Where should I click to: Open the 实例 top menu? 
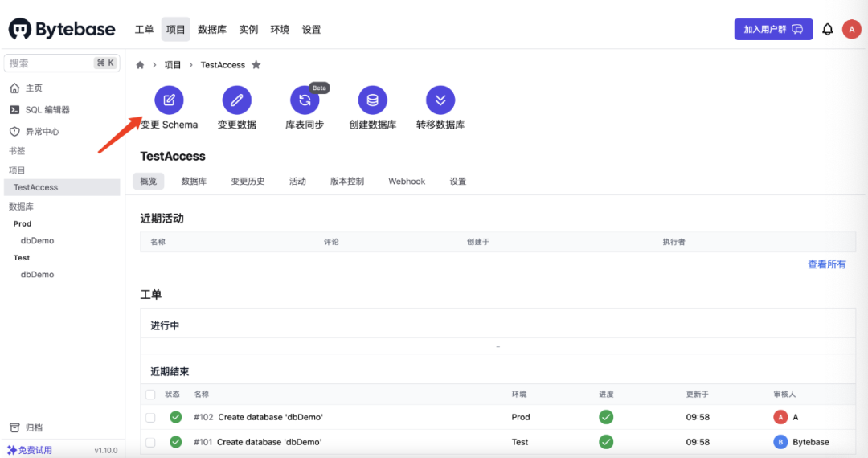tap(248, 29)
